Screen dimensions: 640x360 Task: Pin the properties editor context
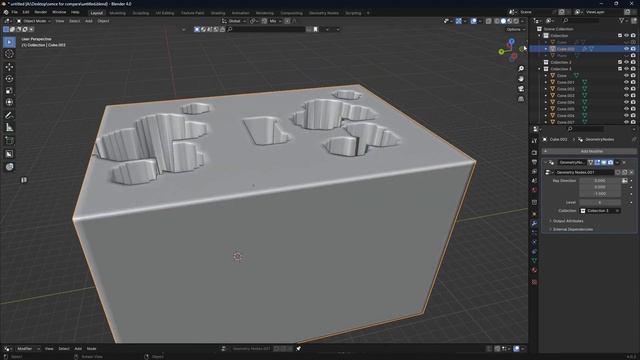[x=634, y=140]
